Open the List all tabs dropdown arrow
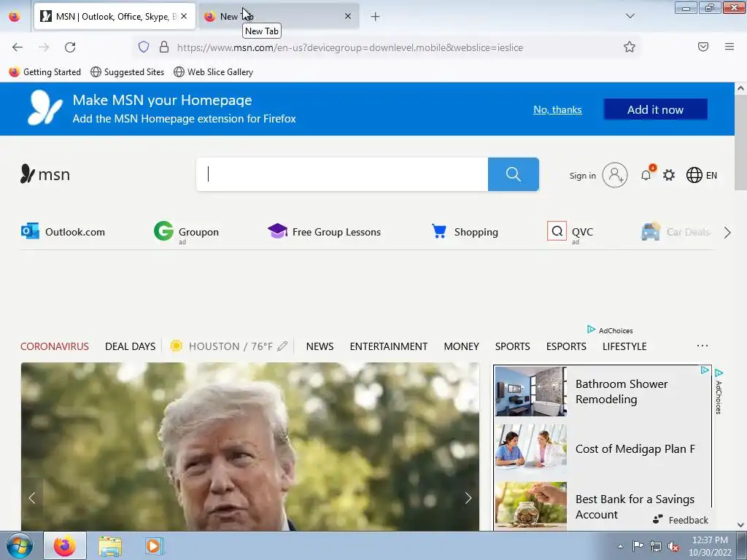Screen dimensions: 747x560 pyautogui.click(x=630, y=17)
